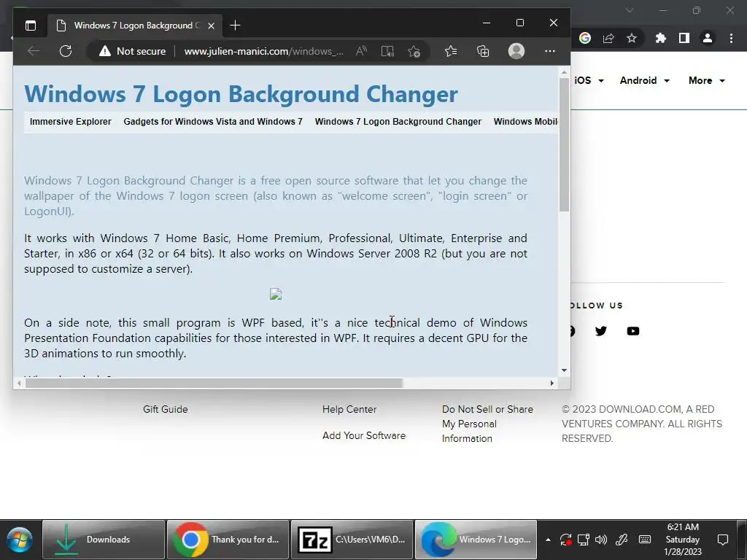
Task: Refresh the Edge page
Action: pos(66,51)
